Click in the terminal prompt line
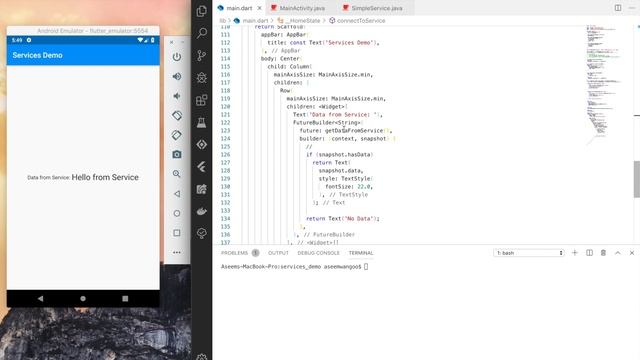Image resolution: width=640 pixels, height=360 pixels. click(294, 267)
